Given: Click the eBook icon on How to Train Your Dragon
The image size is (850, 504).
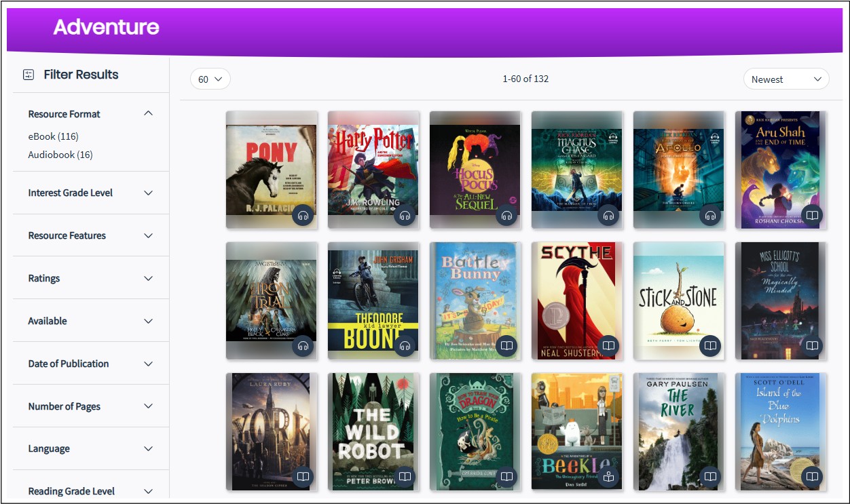Looking at the screenshot, I should pos(506,477).
